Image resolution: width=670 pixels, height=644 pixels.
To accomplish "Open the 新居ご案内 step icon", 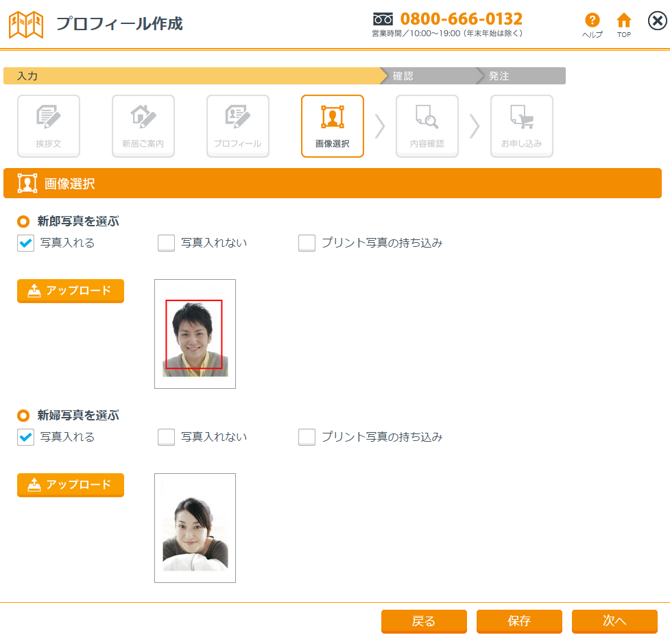I will pyautogui.click(x=143, y=126).
